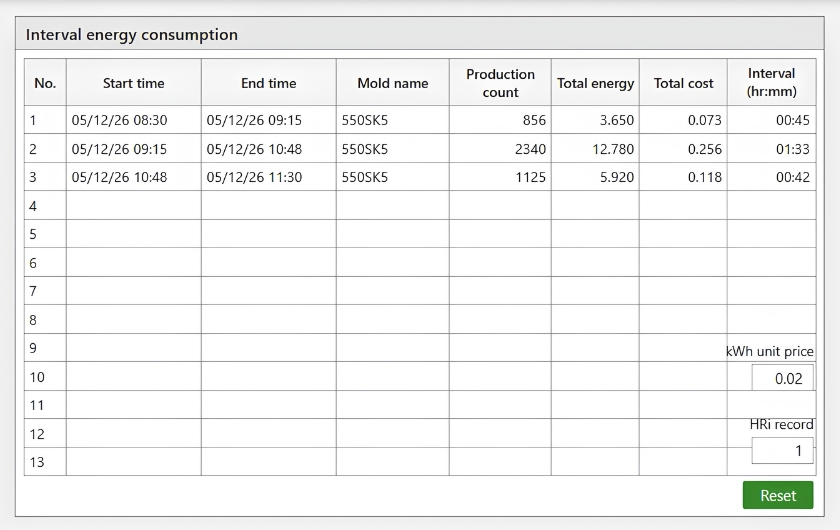Click mold name 550SK5 in row 3
The image size is (840, 530).
(x=365, y=177)
